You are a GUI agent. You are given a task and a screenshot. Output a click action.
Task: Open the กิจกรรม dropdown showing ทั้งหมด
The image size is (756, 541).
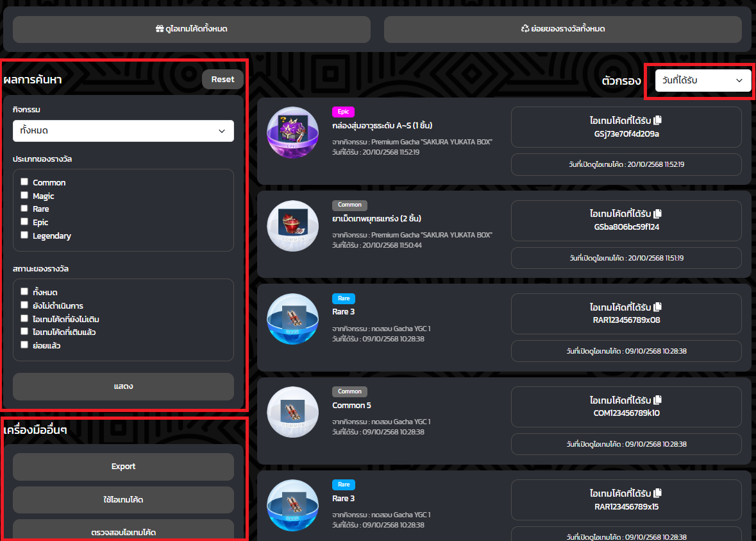point(123,131)
